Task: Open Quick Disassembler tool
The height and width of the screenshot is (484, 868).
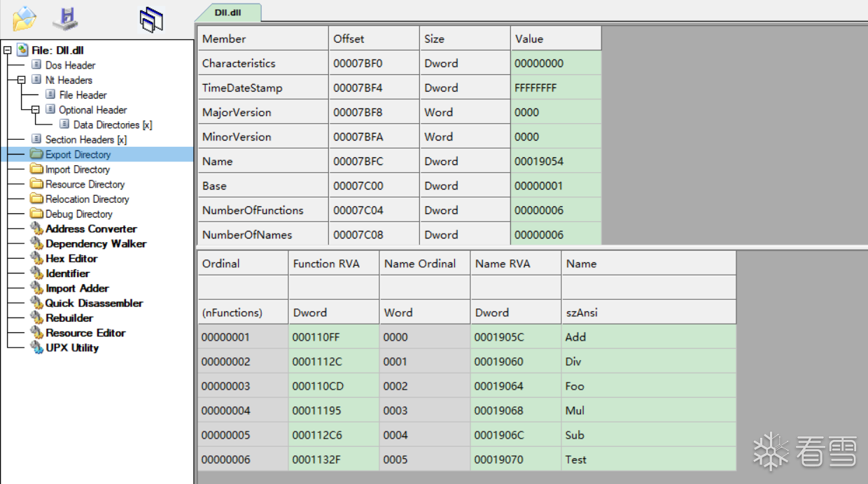Action: 94,303
